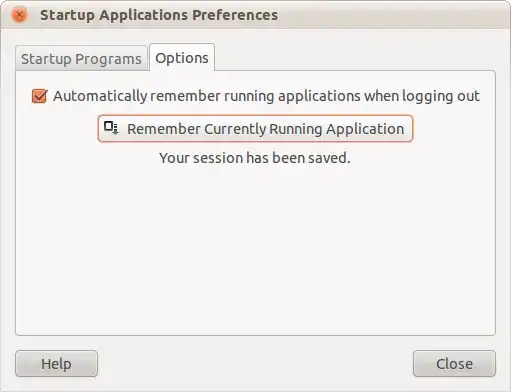Disable auto-remember applications when logging out
Viewport: 511px width, 392px height.
[x=40, y=96]
